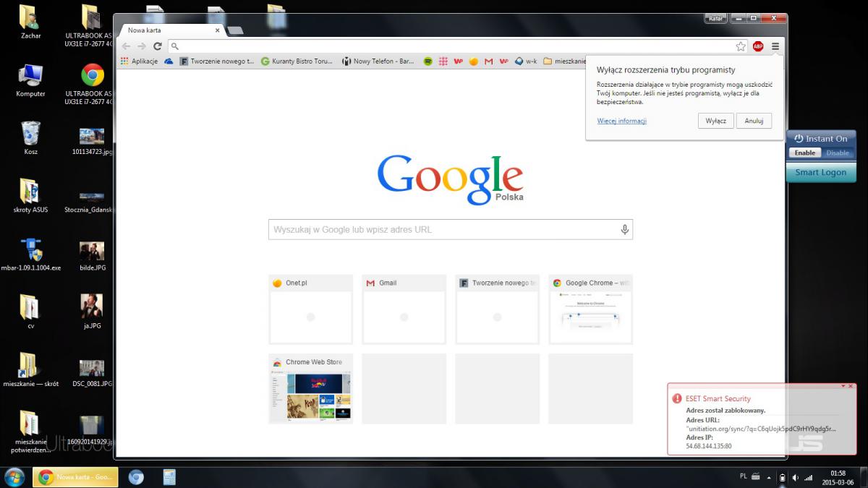The height and width of the screenshot is (488, 868).
Task: Open the Adblock Plus extension icon
Action: [758, 46]
